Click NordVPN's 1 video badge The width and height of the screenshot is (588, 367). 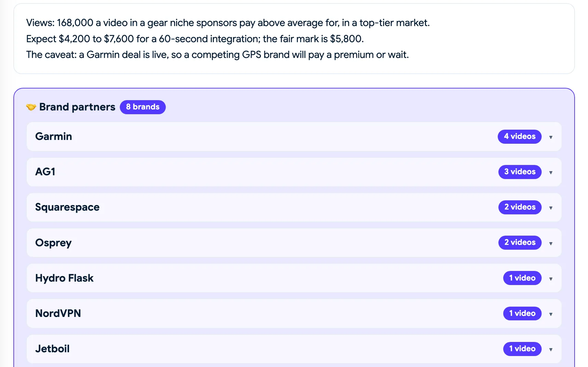coord(522,313)
